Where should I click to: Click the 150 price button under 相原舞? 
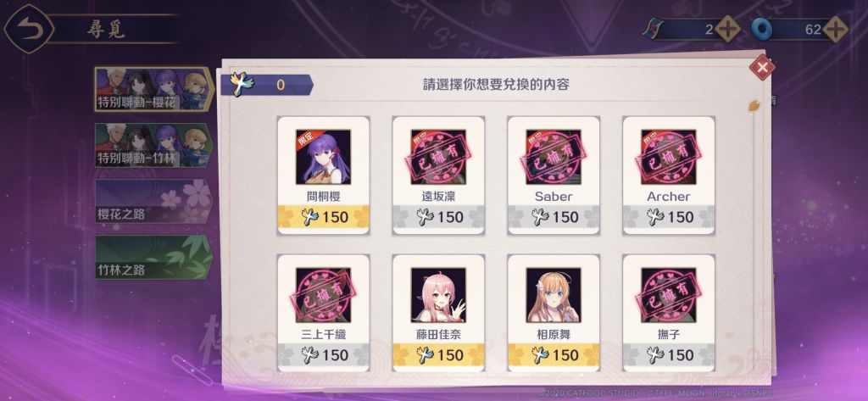(554, 355)
